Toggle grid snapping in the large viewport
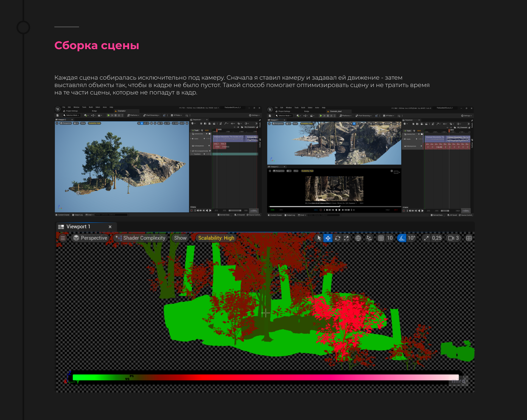The height and width of the screenshot is (420, 527). (x=381, y=238)
